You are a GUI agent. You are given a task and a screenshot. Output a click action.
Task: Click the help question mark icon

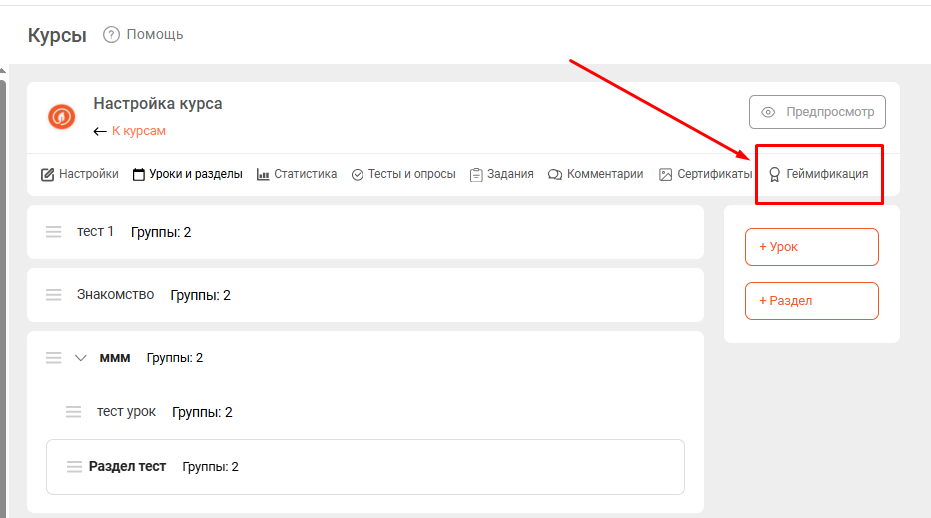tap(111, 35)
